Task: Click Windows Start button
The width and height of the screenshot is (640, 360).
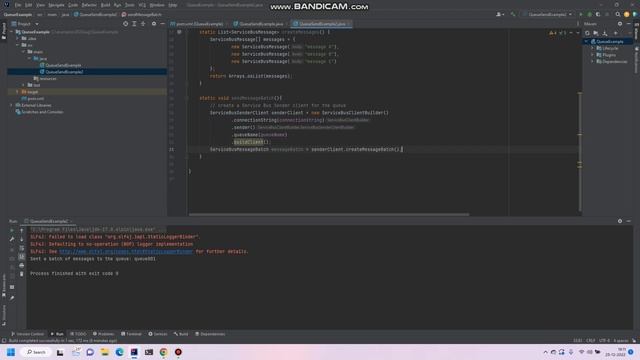Action: pyautogui.click(x=11, y=352)
